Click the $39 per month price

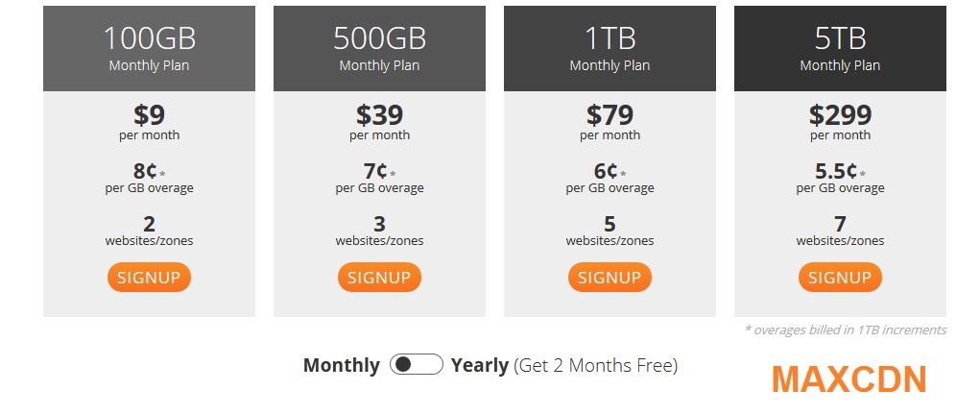click(379, 122)
